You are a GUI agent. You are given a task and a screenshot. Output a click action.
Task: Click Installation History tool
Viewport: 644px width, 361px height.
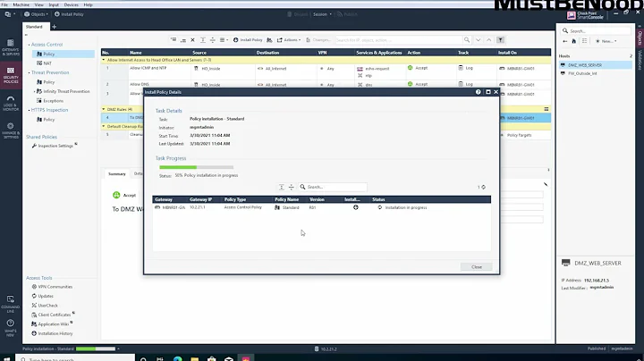(x=52, y=333)
